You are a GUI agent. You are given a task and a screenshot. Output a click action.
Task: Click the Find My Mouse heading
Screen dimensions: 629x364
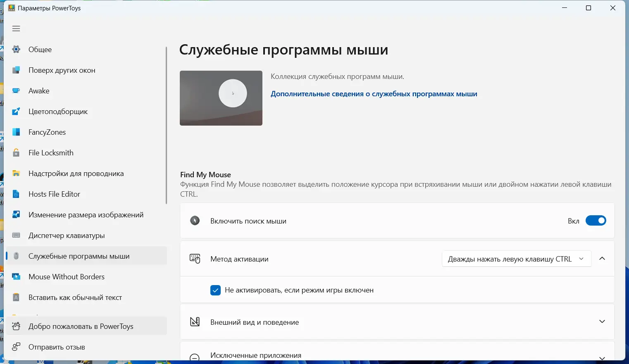coord(205,175)
